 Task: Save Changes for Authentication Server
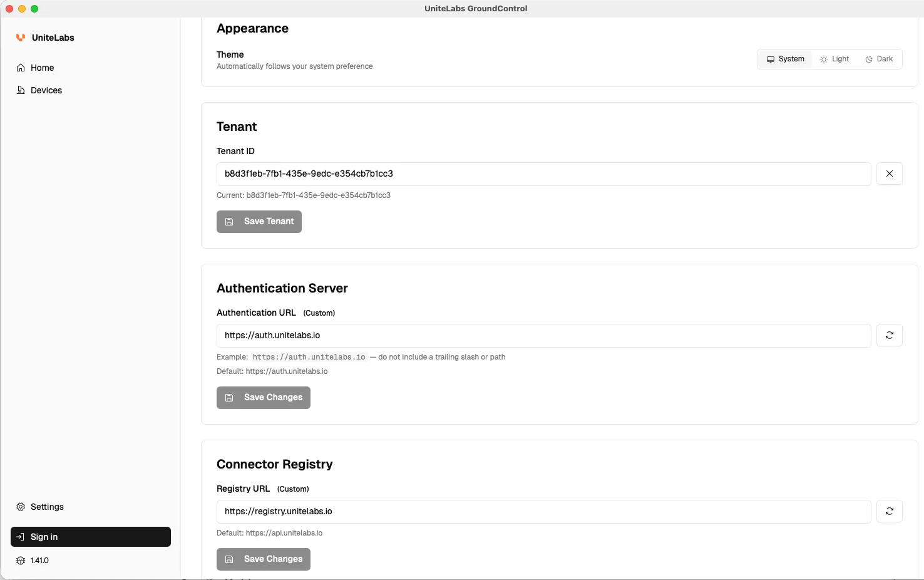click(264, 398)
